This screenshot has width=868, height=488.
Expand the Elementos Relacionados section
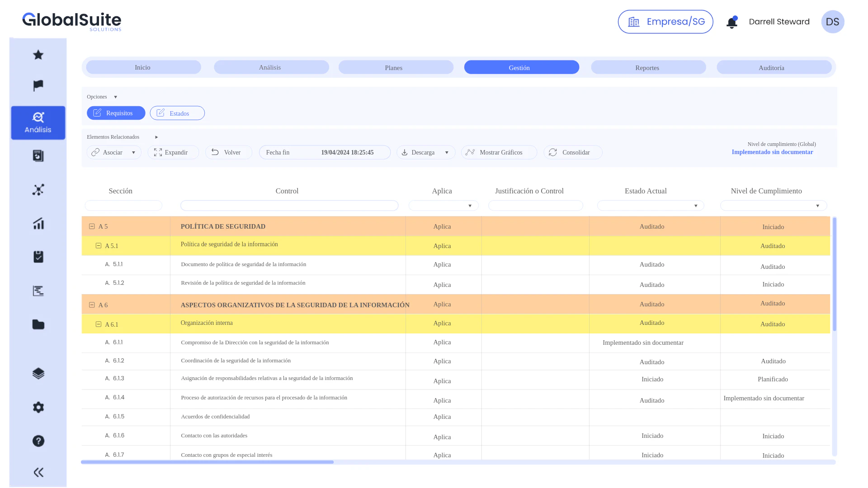(x=156, y=137)
